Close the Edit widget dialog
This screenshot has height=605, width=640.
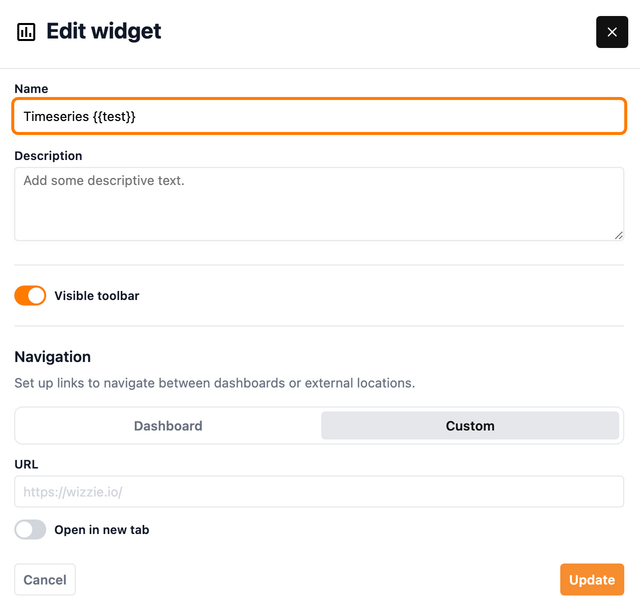[612, 32]
